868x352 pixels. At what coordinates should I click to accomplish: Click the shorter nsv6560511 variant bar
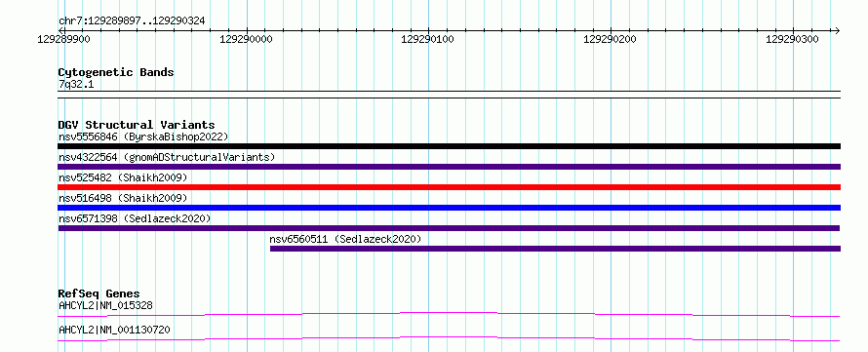(x=555, y=249)
